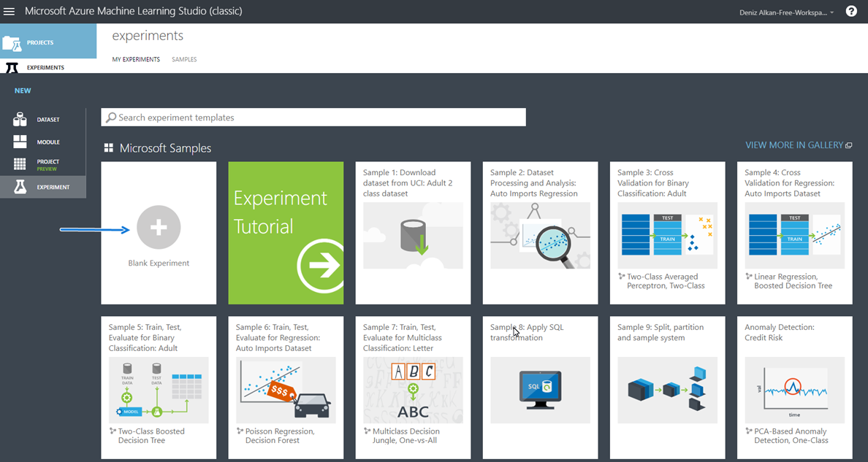Image resolution: width=868 pixels, height=462 pixels.
Task: Click Poisson Regression, Decision Forest text
Action: tap(280, 436)
